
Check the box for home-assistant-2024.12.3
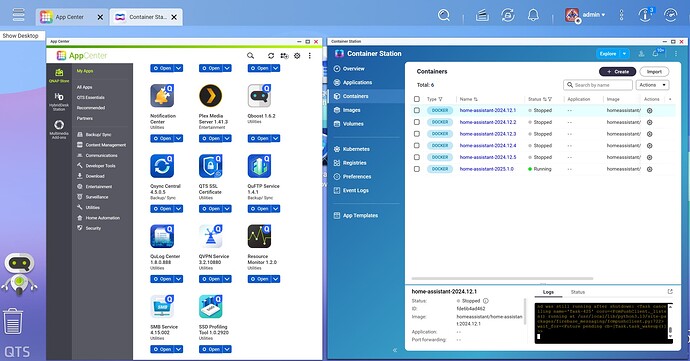tap(417, 134)
